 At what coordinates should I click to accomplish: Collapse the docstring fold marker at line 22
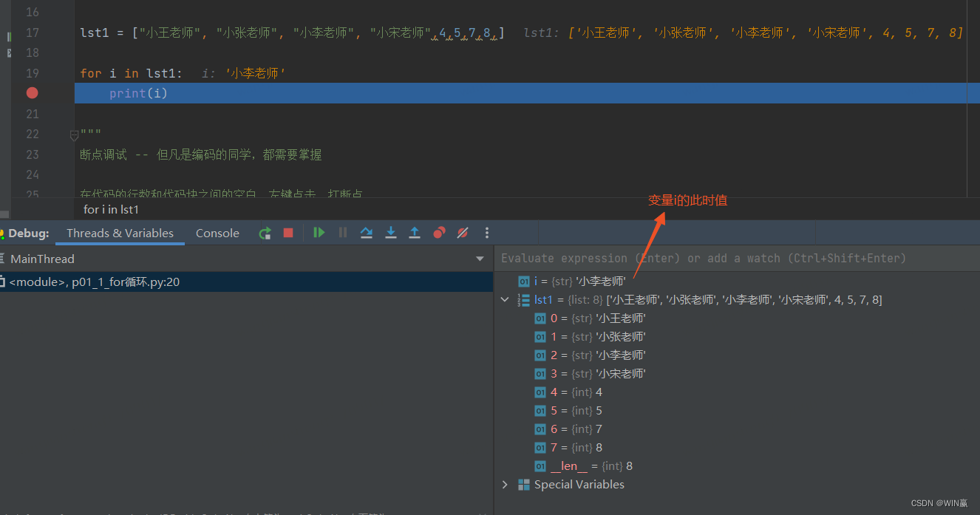74,135
